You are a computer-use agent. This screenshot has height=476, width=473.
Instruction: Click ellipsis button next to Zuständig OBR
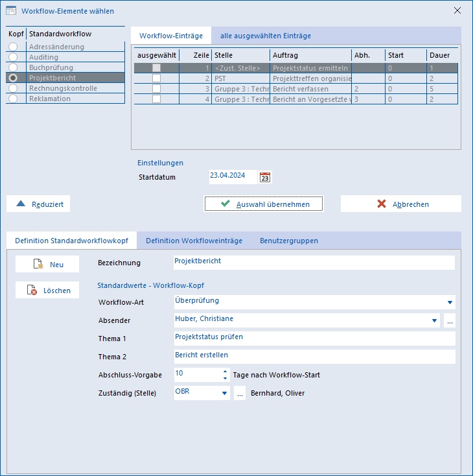pos(240,393)
